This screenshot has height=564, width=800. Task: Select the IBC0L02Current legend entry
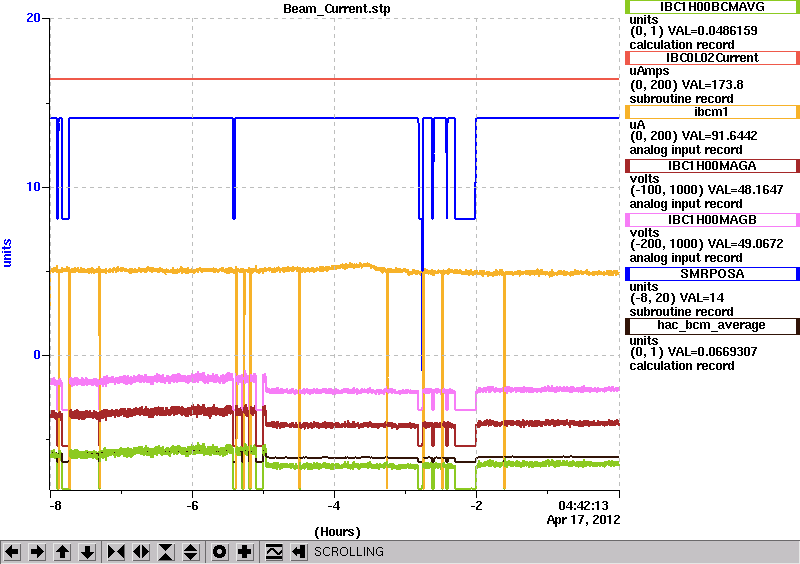(x=712, y=58)
